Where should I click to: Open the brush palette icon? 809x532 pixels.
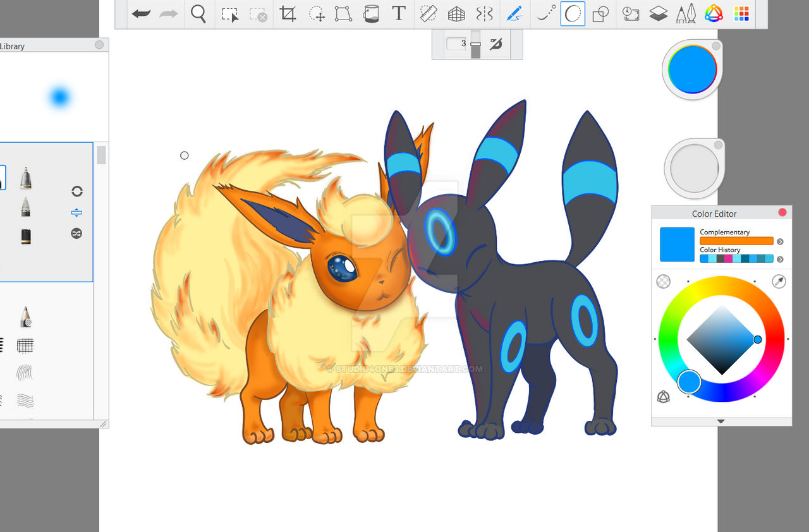click(686, 14)
